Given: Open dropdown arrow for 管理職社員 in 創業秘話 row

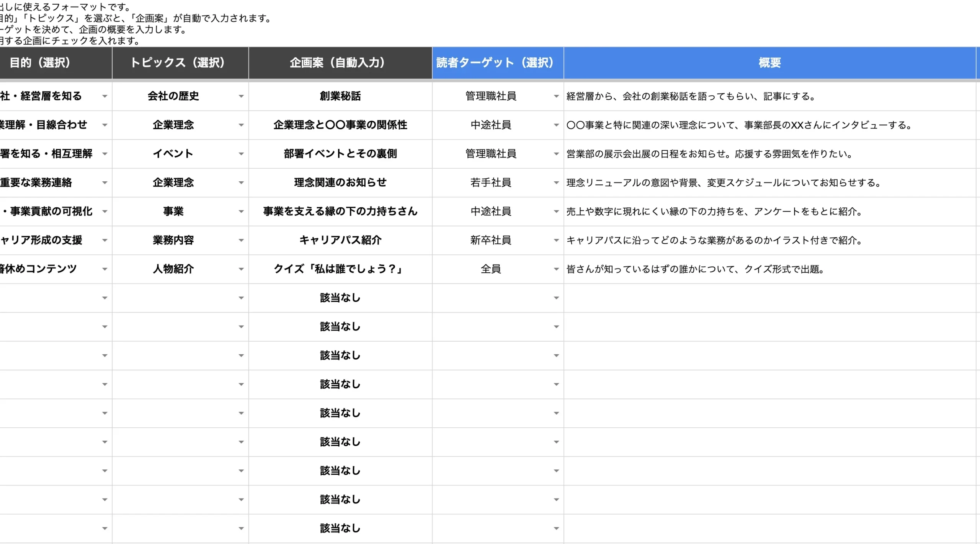Looking at the screenshot, I should click(556, 96).
